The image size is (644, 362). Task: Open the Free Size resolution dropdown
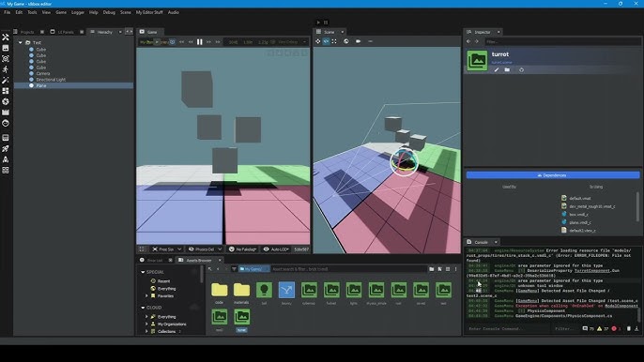(167, 249)
